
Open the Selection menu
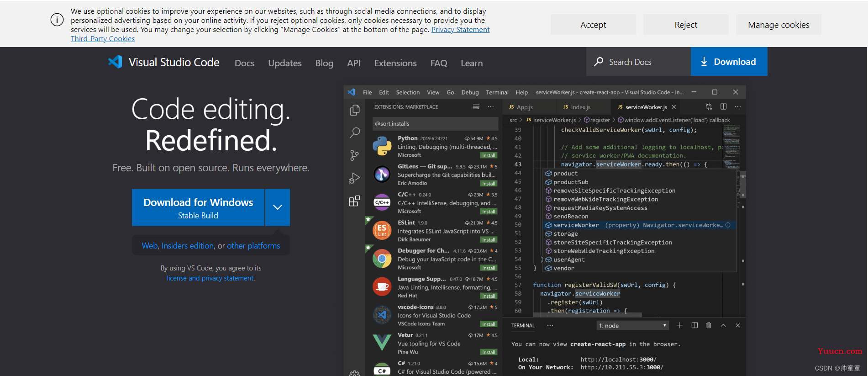pos(408,92)
